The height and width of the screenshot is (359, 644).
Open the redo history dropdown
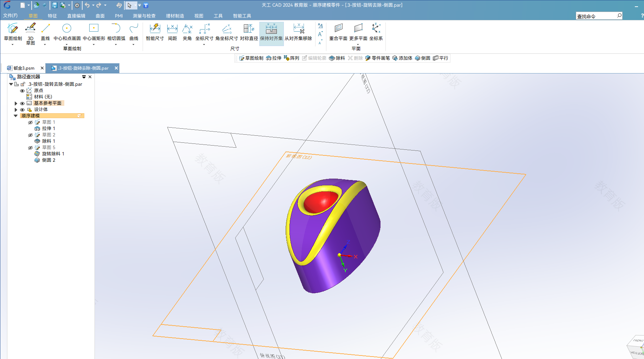(105, 5)
